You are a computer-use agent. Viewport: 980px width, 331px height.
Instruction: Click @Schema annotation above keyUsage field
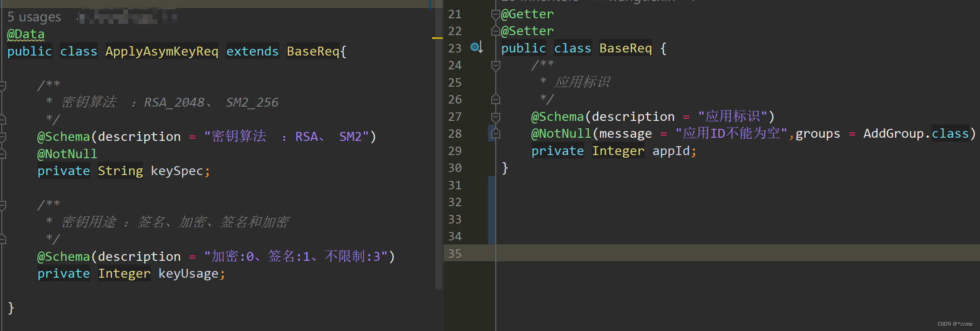click(64, 257)
